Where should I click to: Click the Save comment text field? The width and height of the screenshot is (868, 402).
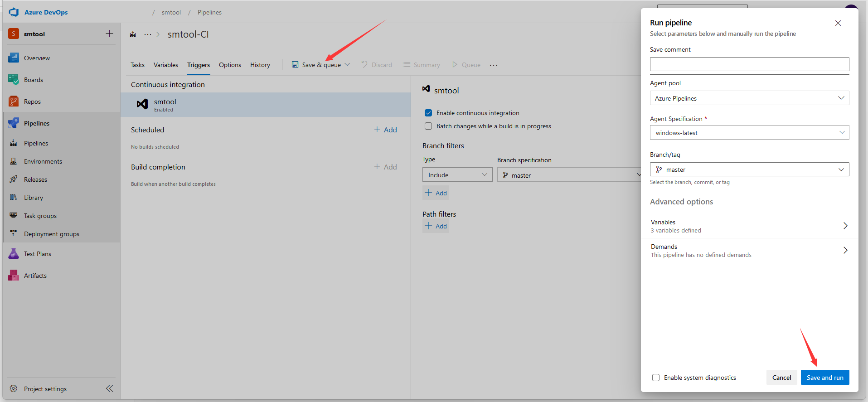(x=749, y=64)
